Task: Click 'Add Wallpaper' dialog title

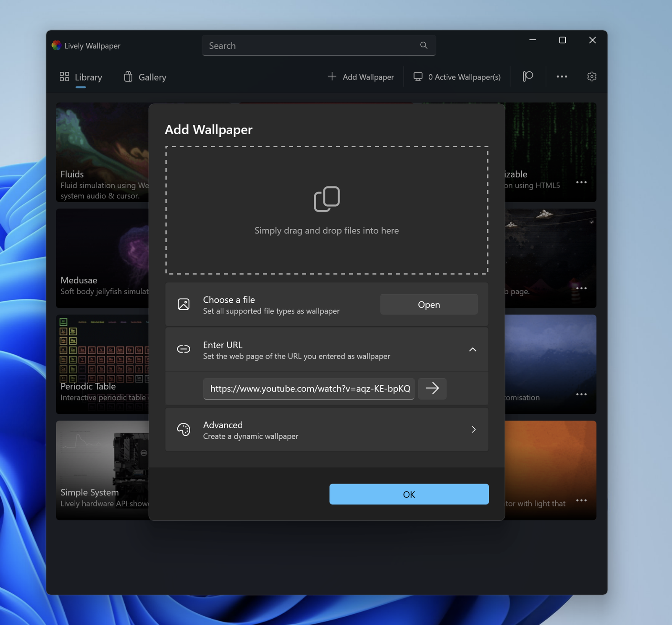Action: click(x=209, y=130)
